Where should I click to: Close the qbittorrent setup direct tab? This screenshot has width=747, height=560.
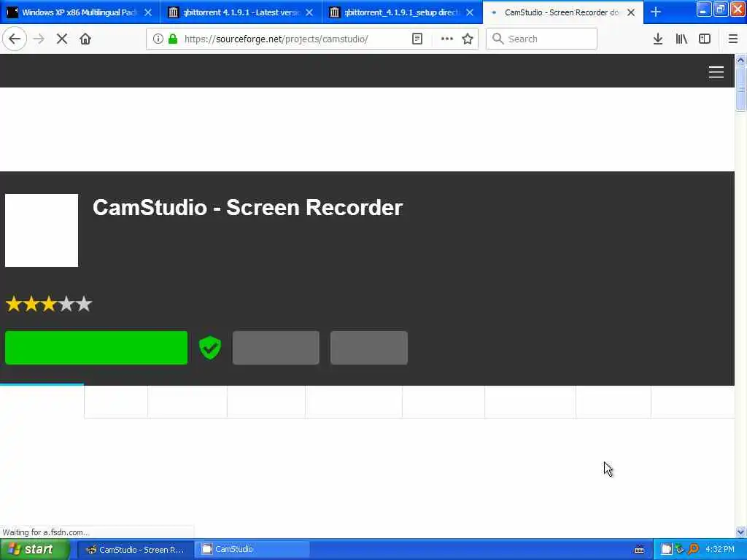click(x=470, y=12)
